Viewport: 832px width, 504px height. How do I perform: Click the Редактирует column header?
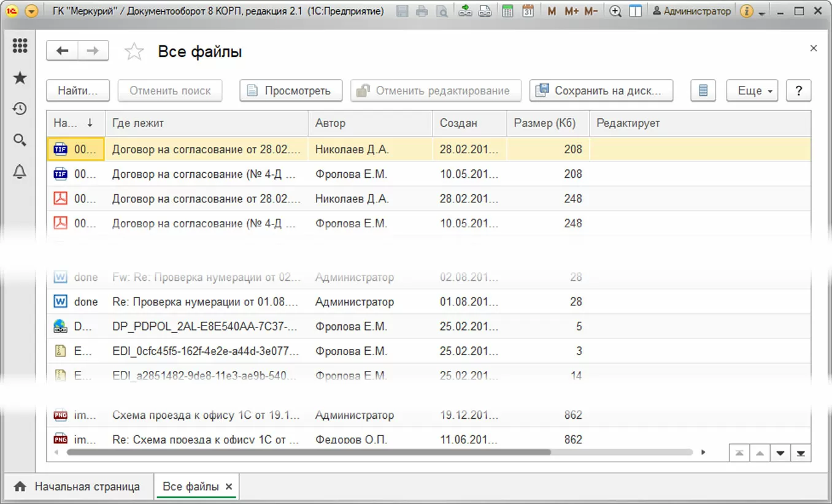(x=700, y=123)
